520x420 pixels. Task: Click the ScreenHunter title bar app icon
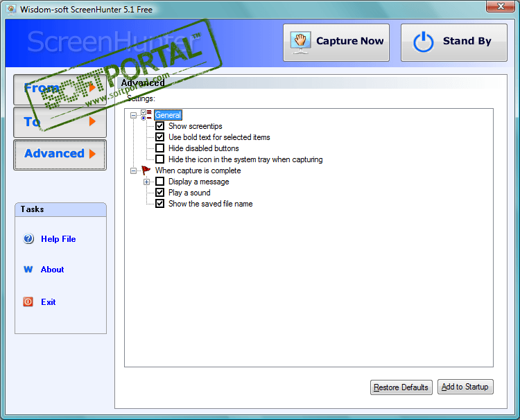[x=11, y=9]
